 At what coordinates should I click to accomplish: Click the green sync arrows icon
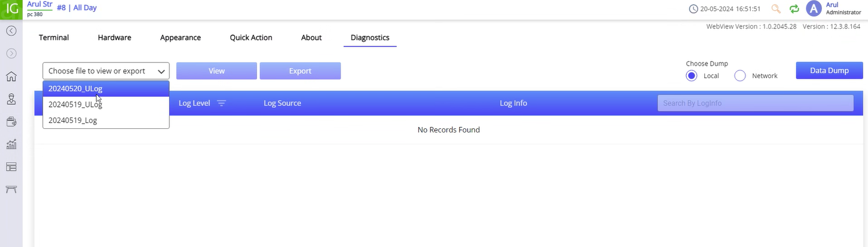click(794, 9)
